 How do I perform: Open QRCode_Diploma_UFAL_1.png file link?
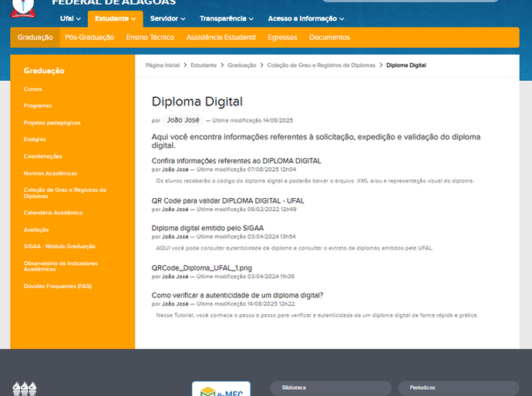[x=201, y=268]
